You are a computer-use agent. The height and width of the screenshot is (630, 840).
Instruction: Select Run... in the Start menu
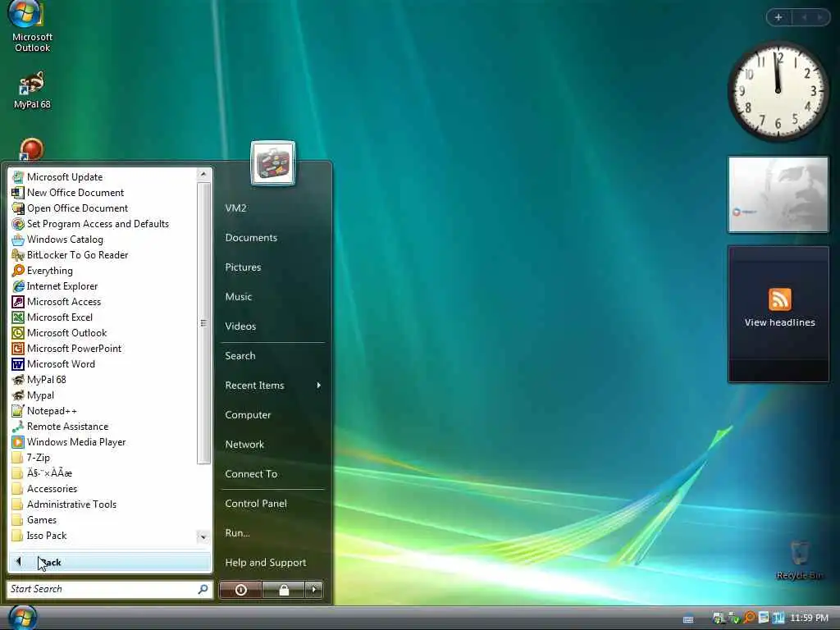[x=237, y=532]
